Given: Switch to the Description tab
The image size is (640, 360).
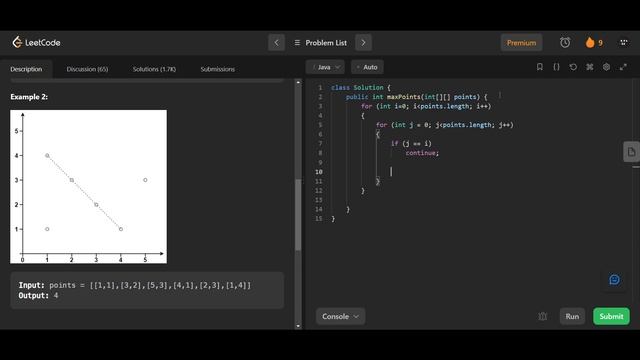Looking at the screenshot, I should (x=26, y=69).
